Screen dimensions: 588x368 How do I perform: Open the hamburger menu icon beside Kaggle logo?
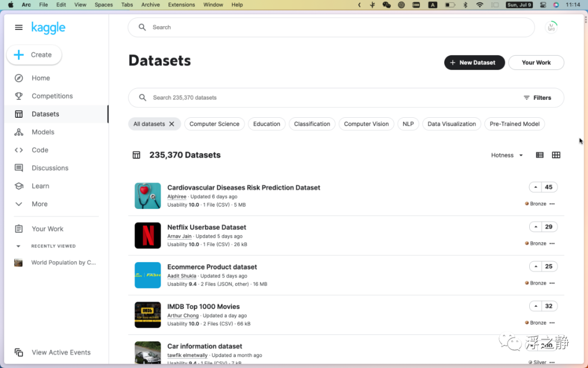19,27
